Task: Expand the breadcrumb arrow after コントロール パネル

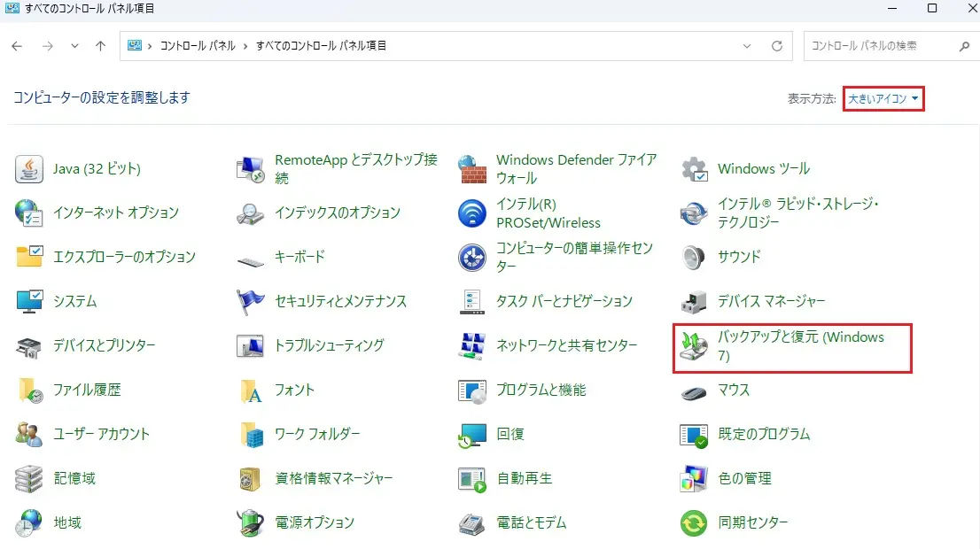Action: 245,46
